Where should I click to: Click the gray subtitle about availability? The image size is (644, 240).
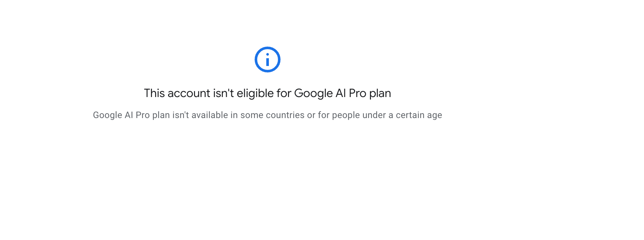pos(268,115)
